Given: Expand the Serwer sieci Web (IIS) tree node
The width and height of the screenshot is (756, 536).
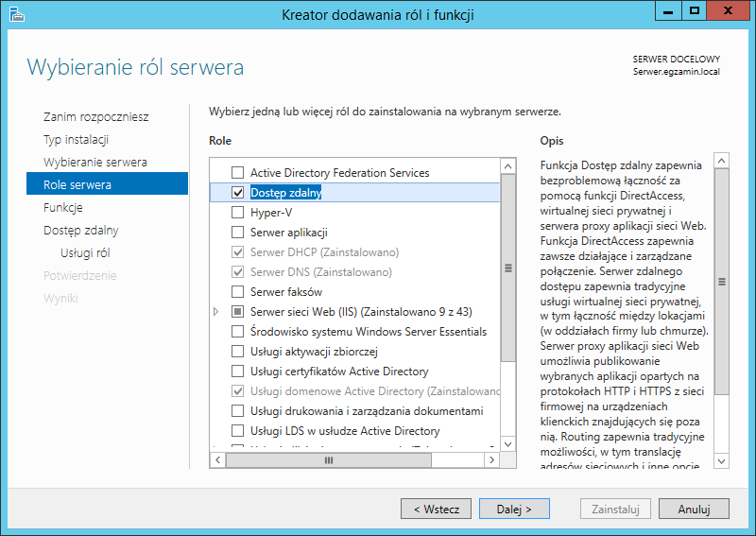Looking at the screenshot, I should [216, 312].
